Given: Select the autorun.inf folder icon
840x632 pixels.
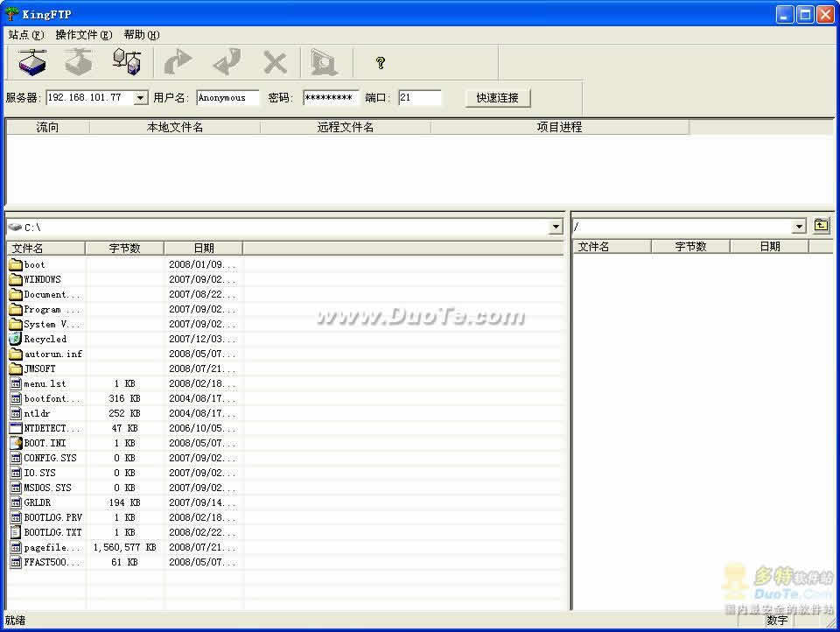Looking at the screenshot, I should (x=16, y=355).
